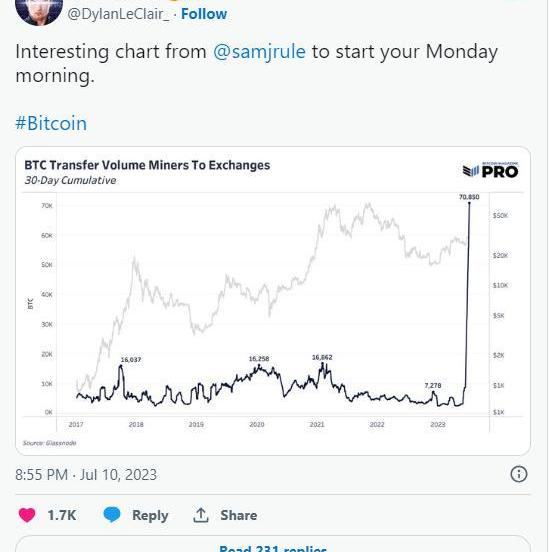
Task: Click the Bitcoin Magazine PRO logo
Action: point(491,171)
